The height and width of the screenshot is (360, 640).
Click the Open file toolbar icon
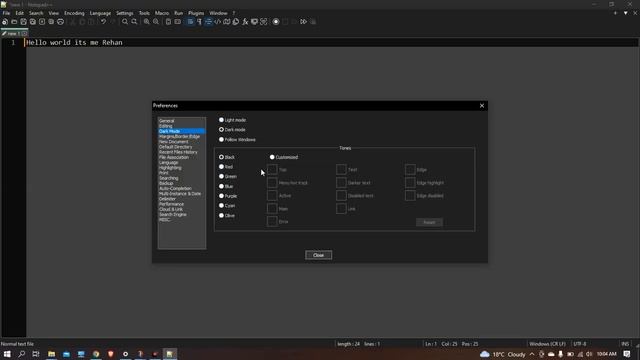click(x=14, y=22)
